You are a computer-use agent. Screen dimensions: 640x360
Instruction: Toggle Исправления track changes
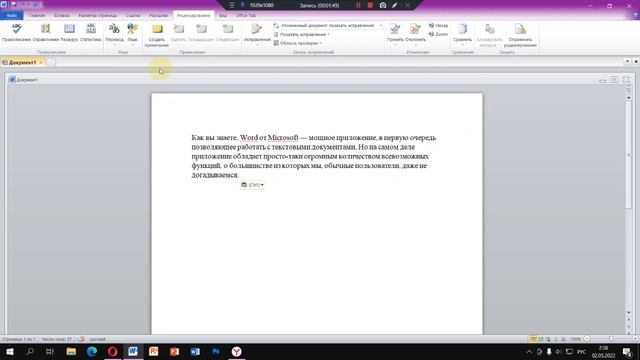[257, 33]
